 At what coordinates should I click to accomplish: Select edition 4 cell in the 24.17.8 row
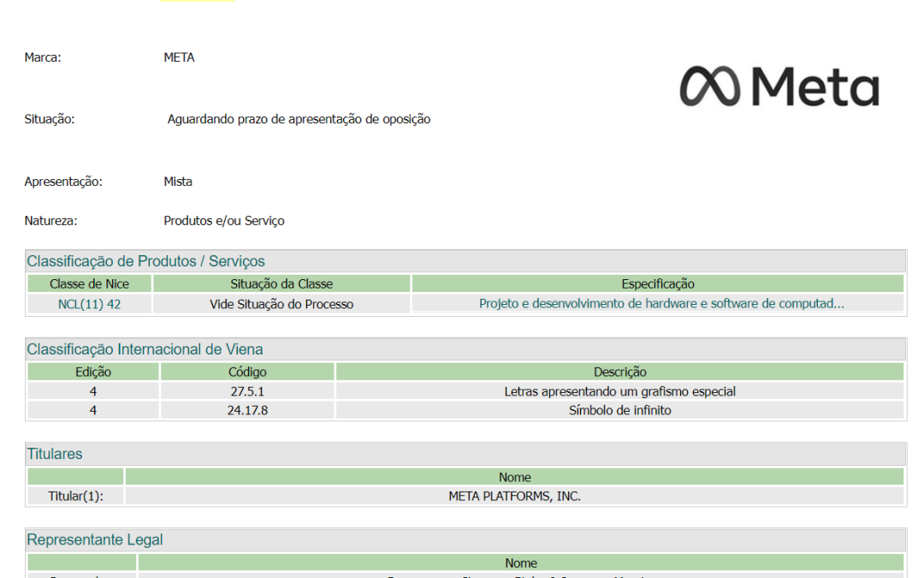(93, 410)
